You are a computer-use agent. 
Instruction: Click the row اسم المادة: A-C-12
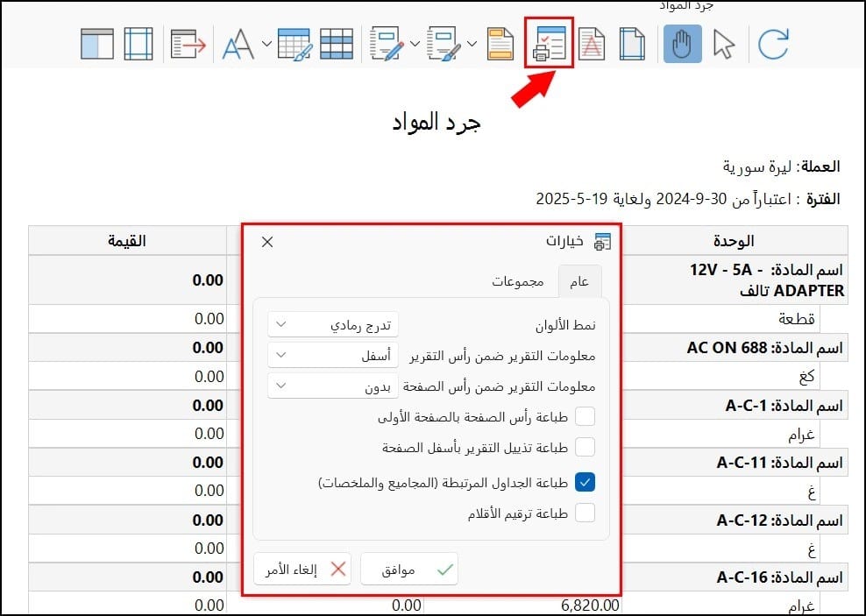(734, 520)
